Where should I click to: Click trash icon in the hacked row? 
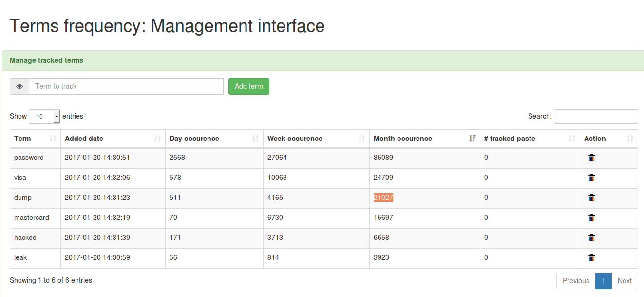591,238
